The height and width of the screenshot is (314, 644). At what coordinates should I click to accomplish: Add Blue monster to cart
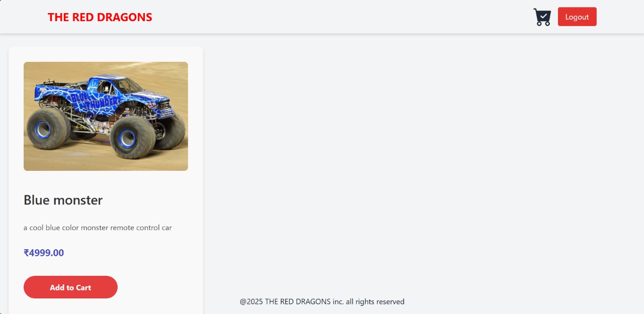[x=70, y=287]
